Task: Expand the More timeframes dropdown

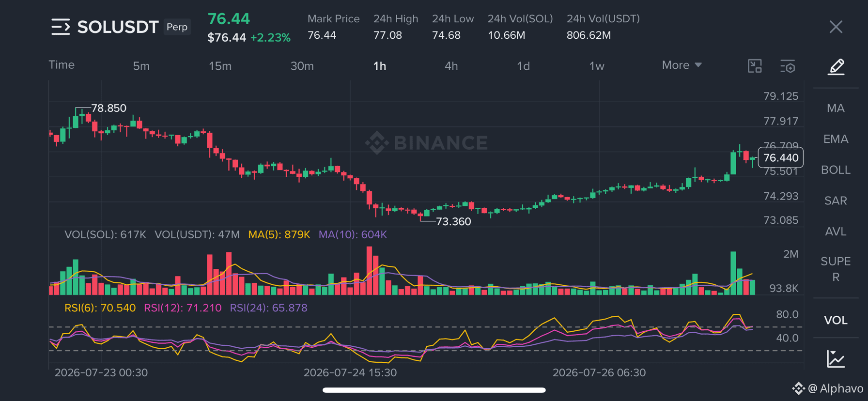Action: [x=682, y=65]
